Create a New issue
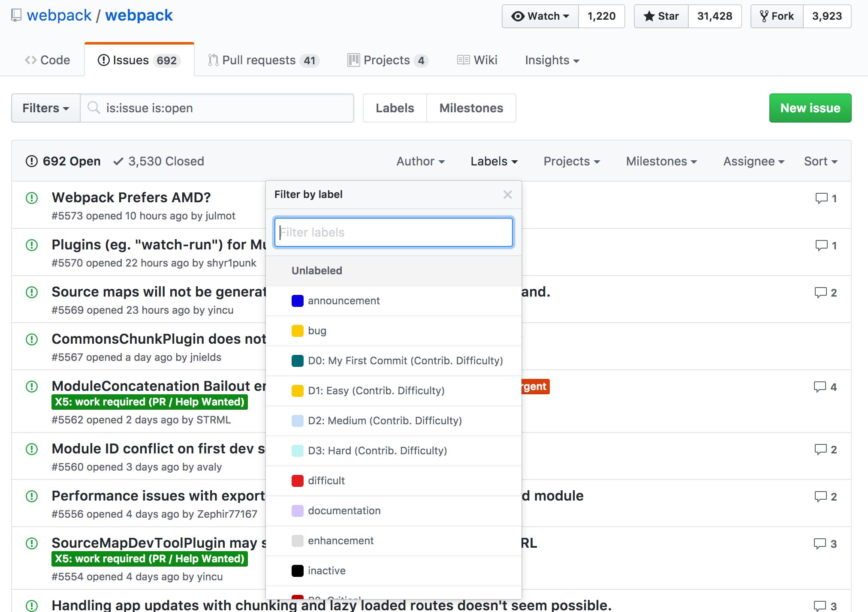 click(x=810, y=108)
